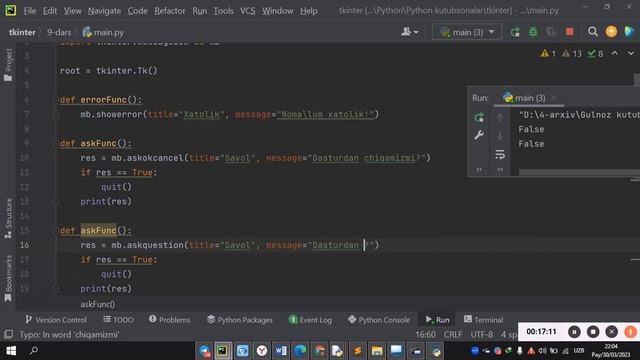This screenshot has height=360, width=640.
Task: Open the Window menu
Action: point(278,11)
